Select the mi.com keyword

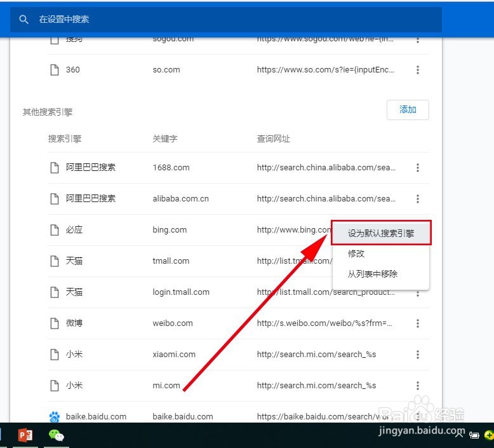[166, 386]
